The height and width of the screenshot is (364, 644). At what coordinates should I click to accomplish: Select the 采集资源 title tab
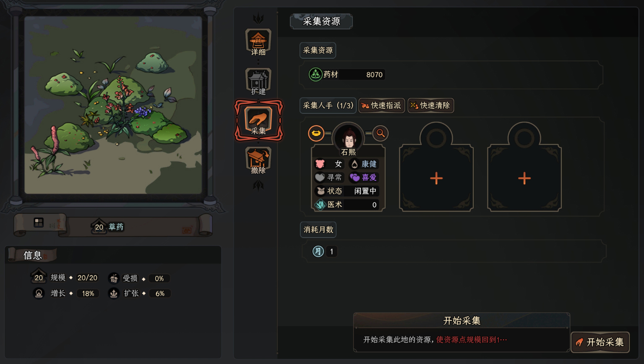pos(321,21)
